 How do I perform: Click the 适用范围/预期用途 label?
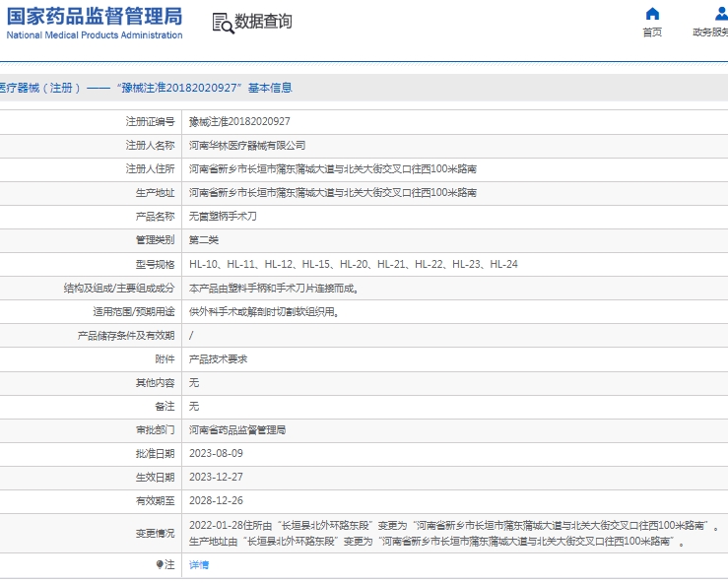134,312
